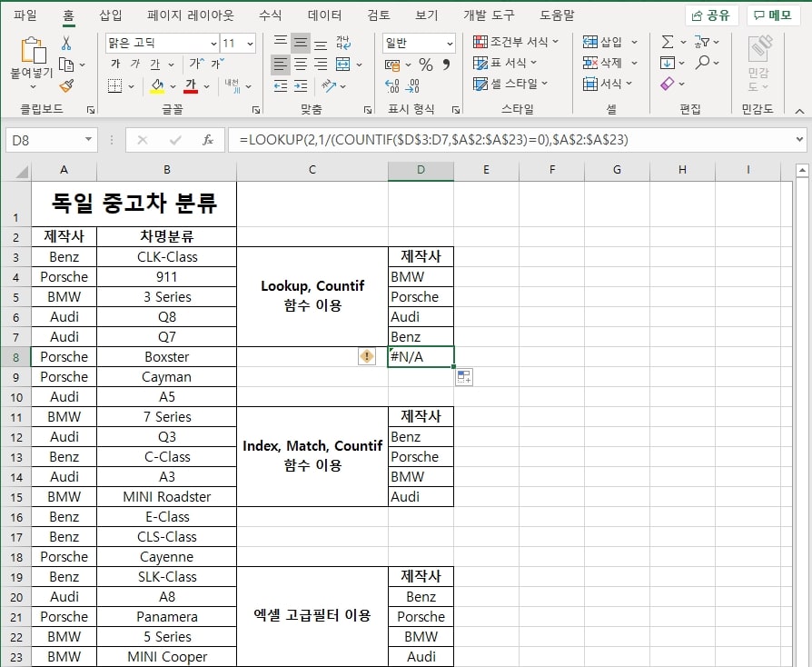Screen dimensions: 812x667
Task: Switch to the 페이지 레이아웃 ribbon tab
Action: click(191, 15)
